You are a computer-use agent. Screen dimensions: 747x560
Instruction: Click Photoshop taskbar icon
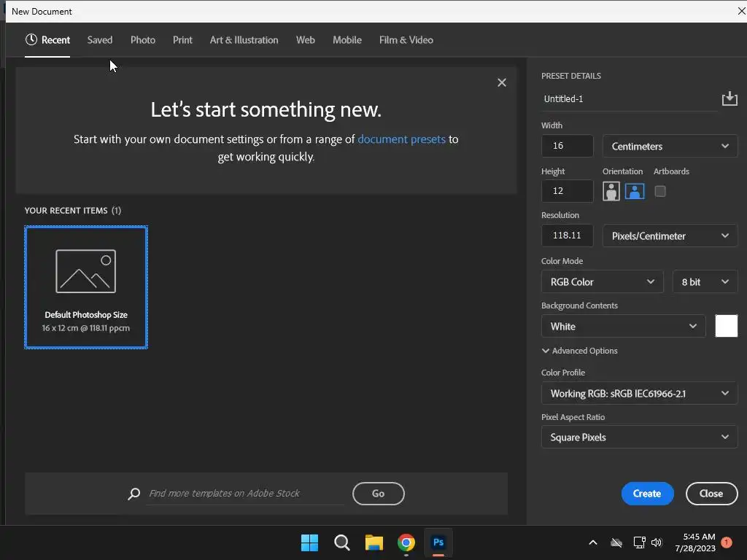pyautogui.click(x=438, y=542)
